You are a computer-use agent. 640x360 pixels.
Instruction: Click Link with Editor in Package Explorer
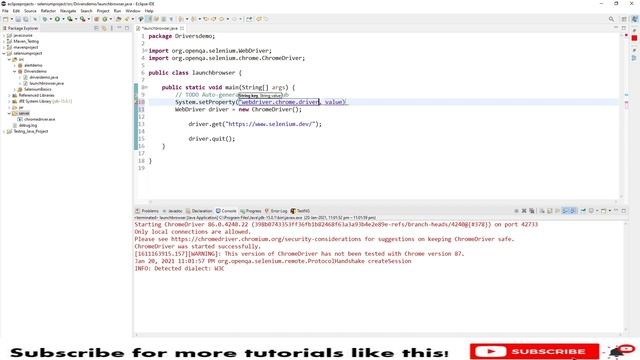tap(104, 28)
